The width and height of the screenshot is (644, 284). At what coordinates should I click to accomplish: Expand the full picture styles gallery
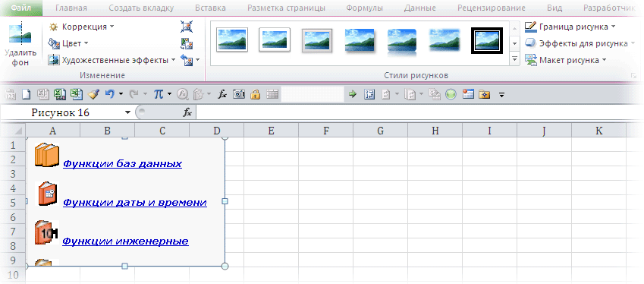(x=514, y=59)
